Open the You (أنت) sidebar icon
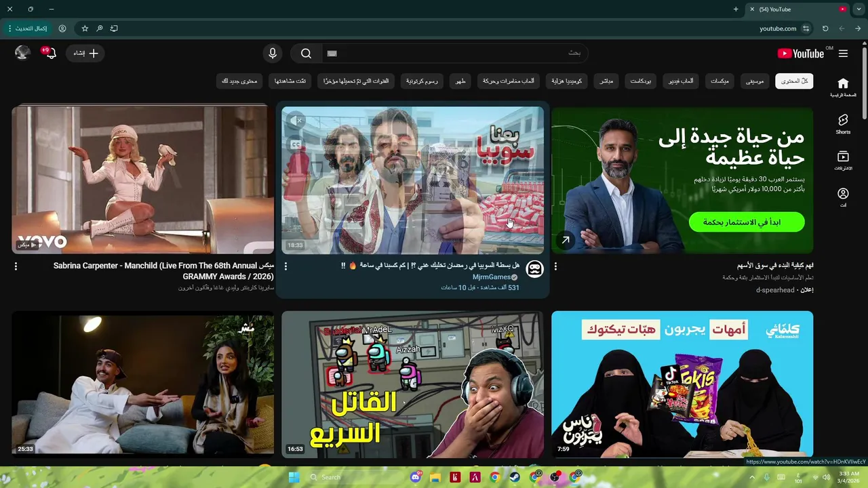 pyautogui.click(x=843, y=197)
